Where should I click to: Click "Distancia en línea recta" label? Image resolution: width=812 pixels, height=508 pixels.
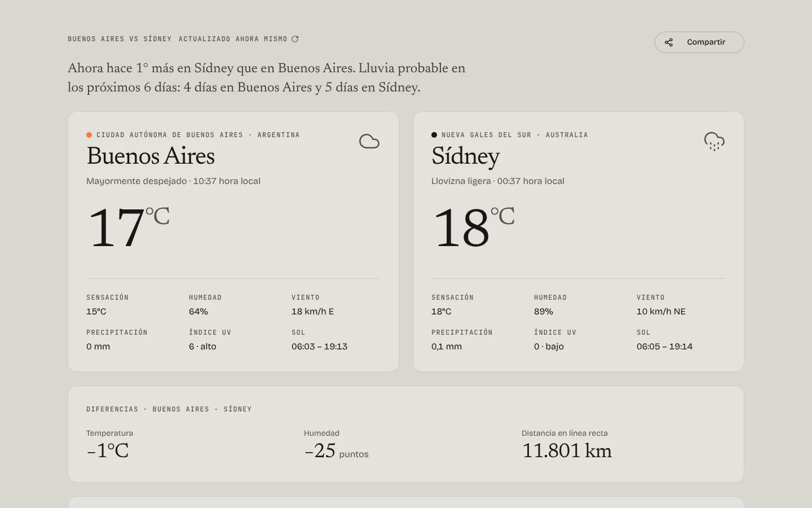pos(564,433)
